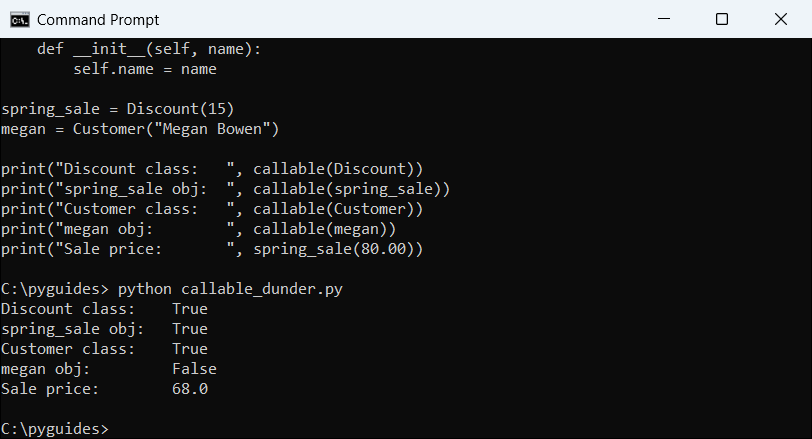This screenshot has height=439, width=812.
Task: Click output line "spring_sale obj: True"
Action: click(104, 329)
